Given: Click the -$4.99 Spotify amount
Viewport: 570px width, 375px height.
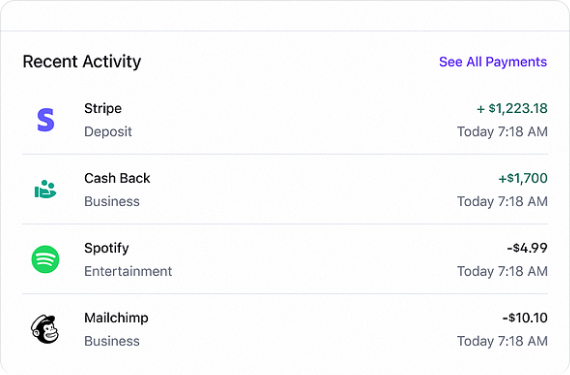Looking at the screenshot, I should point(527,248).
